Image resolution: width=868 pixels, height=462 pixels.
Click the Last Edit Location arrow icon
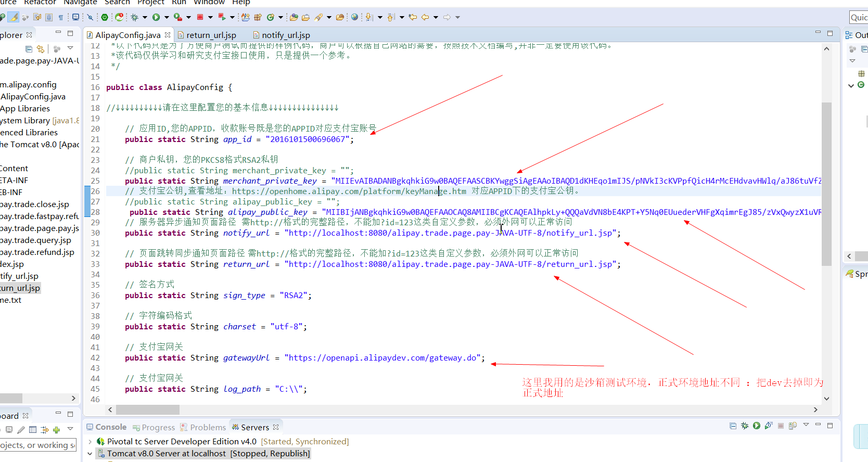pyautogui.click(x=413, y=17)
